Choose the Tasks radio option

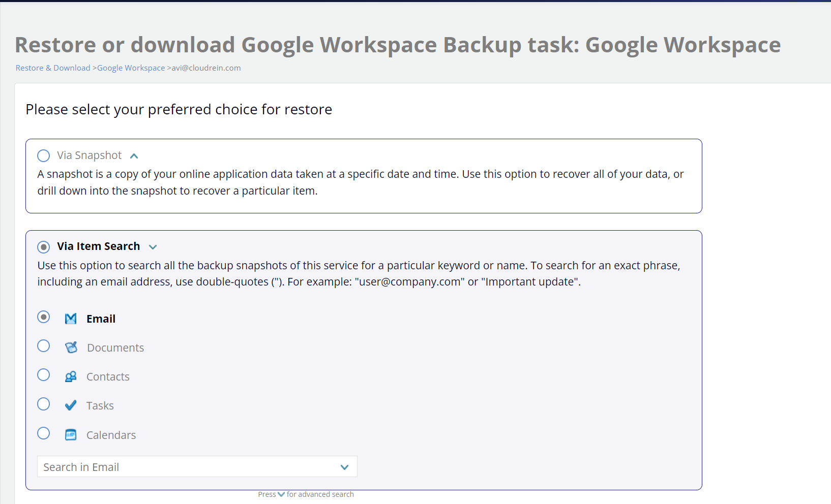(44, 404)
